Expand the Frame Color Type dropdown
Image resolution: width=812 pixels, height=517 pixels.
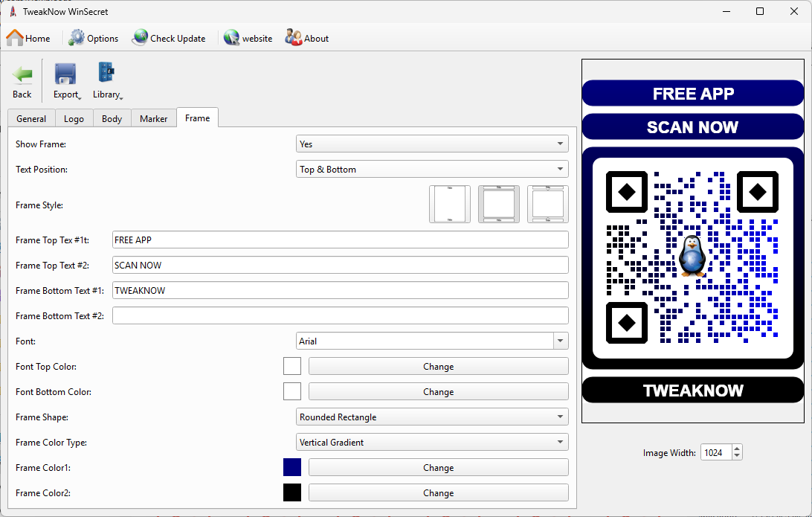[x=433, y=443]
